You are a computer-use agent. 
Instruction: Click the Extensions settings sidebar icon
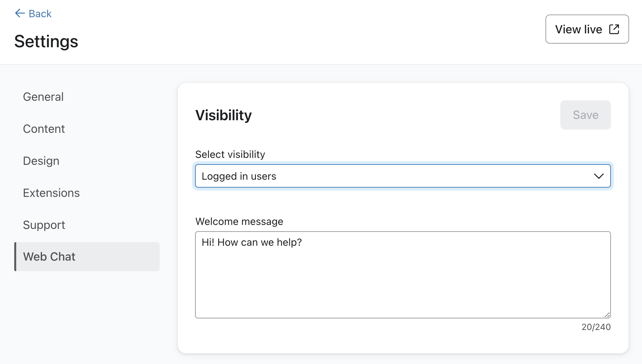coord(51,193)
